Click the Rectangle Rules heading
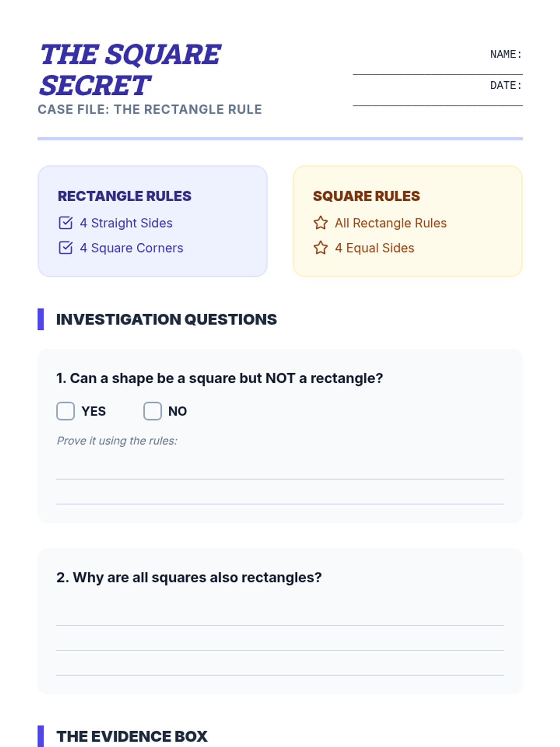The image size is (560, 747). 125,196
